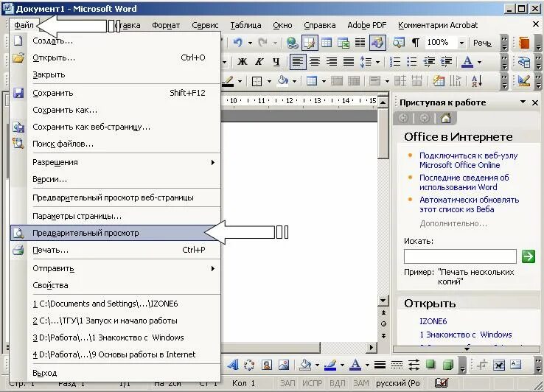Choose Печать... from the File menu
This screenshot has width=544, height=392.
point(116,250)
